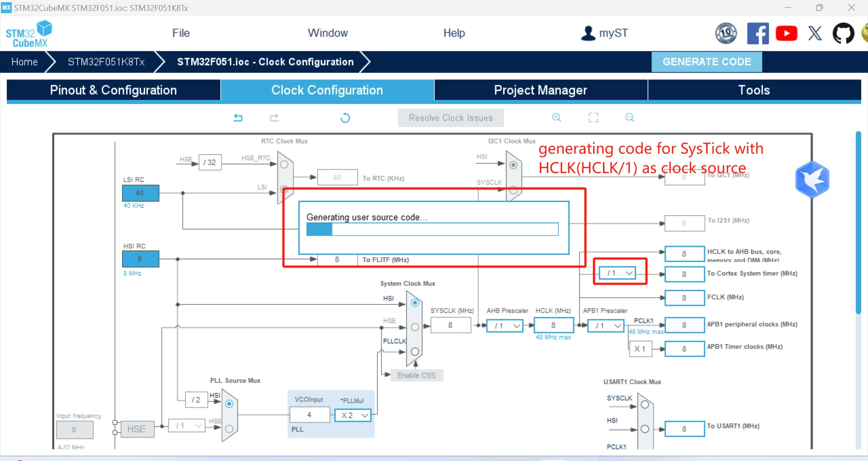Switch to Project Manager tab
The width and height of the screenshot is (868, 461).
click(x=541, y=90)
